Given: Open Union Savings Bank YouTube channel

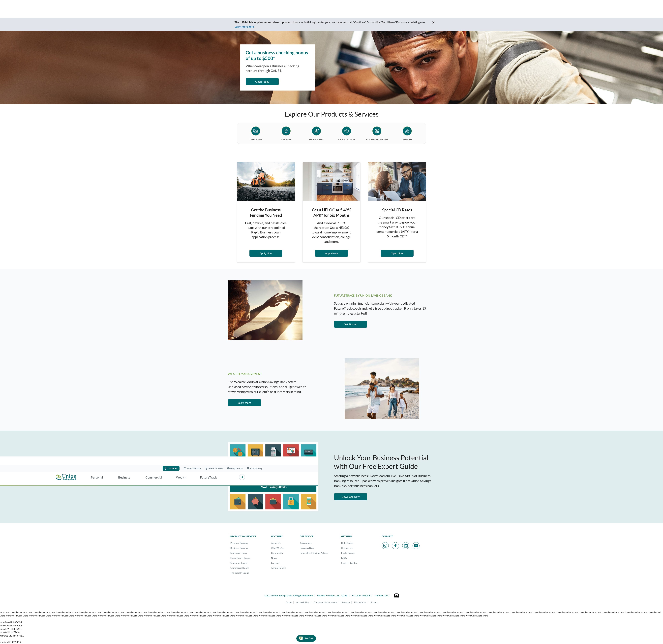Looking at the screenshot, I should click(416, 546).
